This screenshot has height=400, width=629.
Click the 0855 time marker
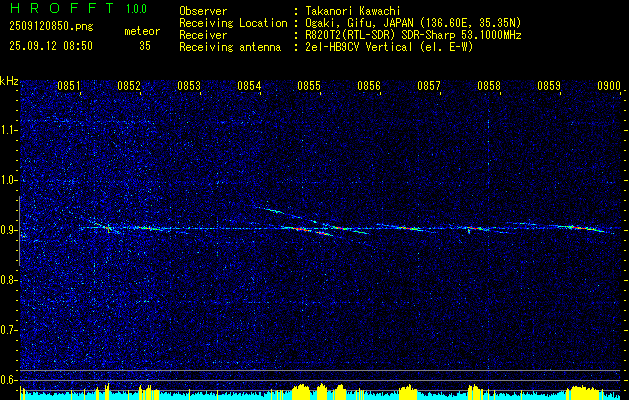[309, 86]
